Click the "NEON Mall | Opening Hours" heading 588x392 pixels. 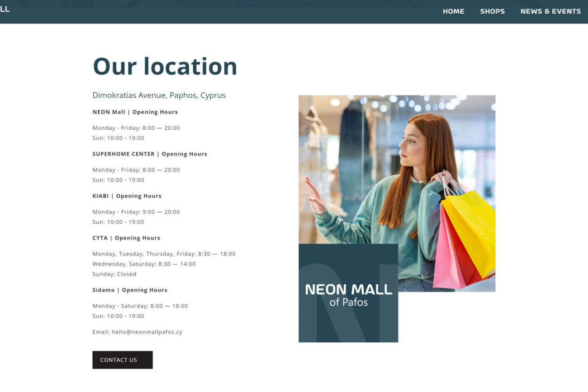pos(135,112)
